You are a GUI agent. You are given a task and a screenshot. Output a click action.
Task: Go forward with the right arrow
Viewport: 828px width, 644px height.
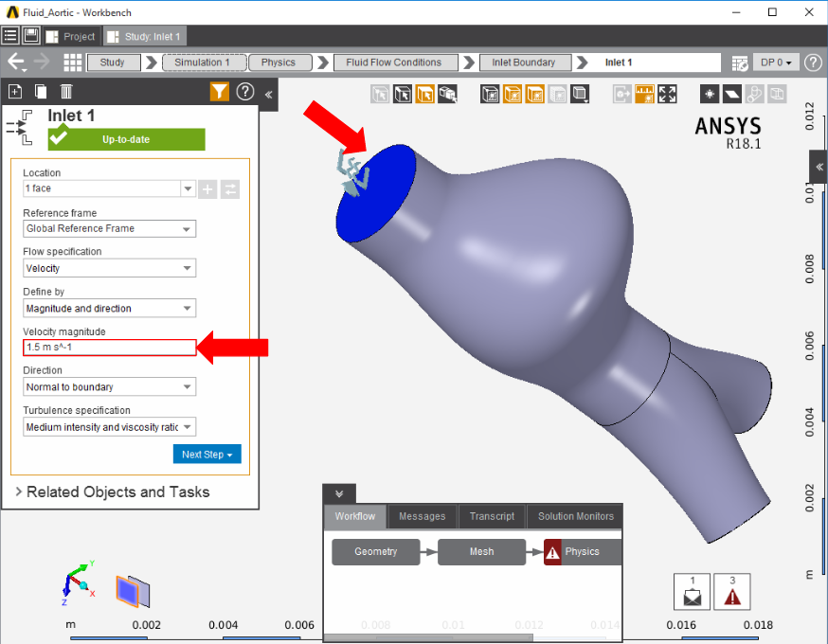[42, 63]
